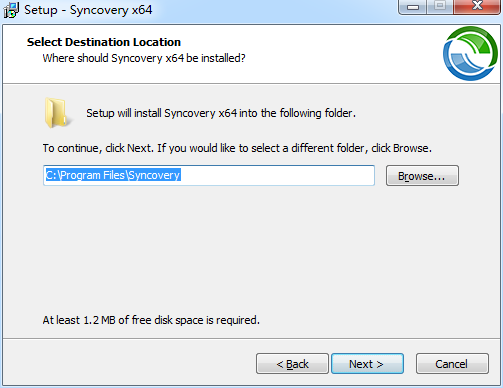
Task: Close the Syncovery x64 setup wizard
Action: tap(477, 6)
